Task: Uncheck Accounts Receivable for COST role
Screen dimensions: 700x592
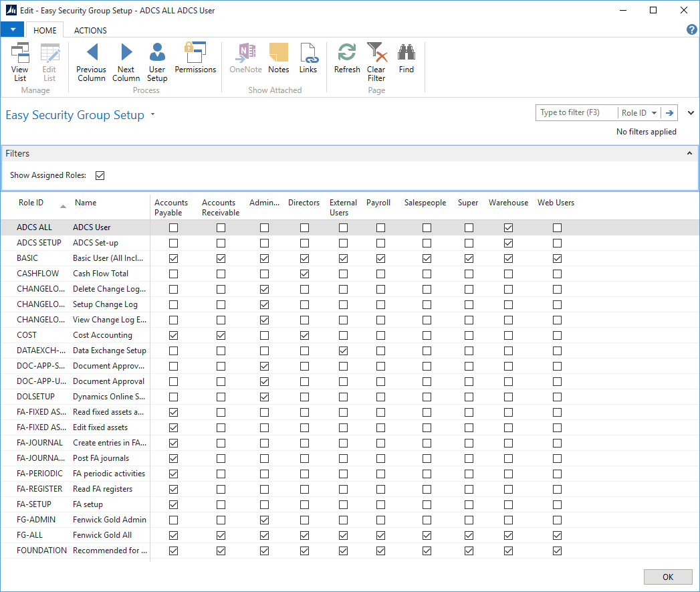Action: pyautogui.click(x=221, y=336)
